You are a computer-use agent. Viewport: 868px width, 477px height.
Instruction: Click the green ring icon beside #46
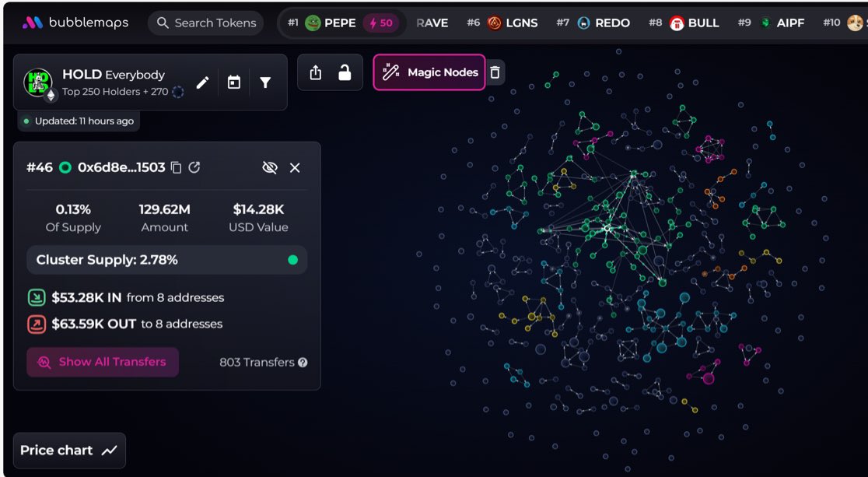pos(65,167)
